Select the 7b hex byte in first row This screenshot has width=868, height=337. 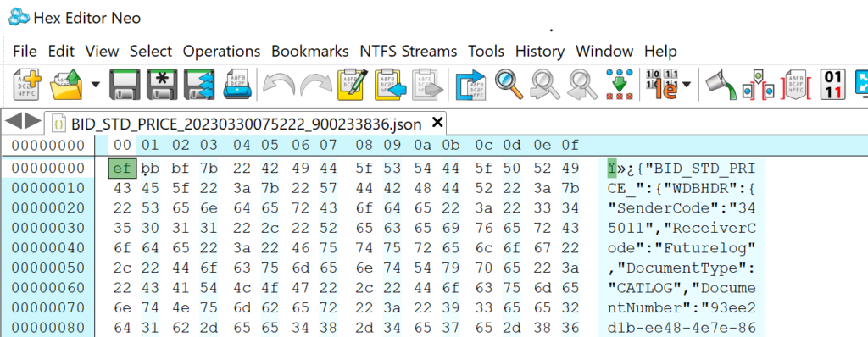pos(209,168)
